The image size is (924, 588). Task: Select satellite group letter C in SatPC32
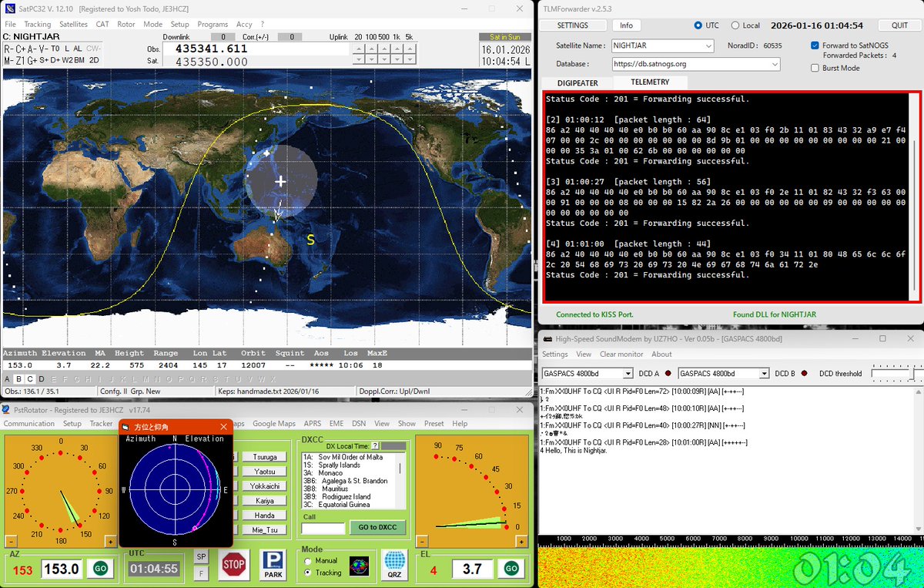coord(30,379)
